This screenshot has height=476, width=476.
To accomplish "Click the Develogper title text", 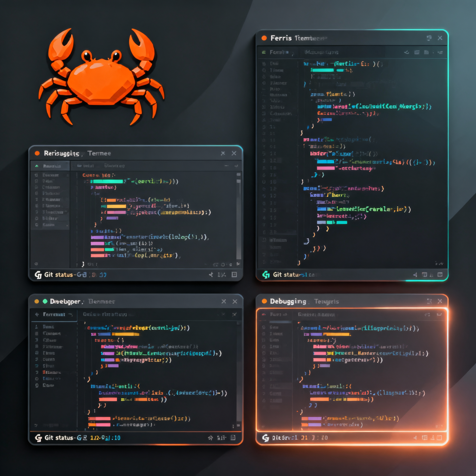I will click(x=65, y=301).
